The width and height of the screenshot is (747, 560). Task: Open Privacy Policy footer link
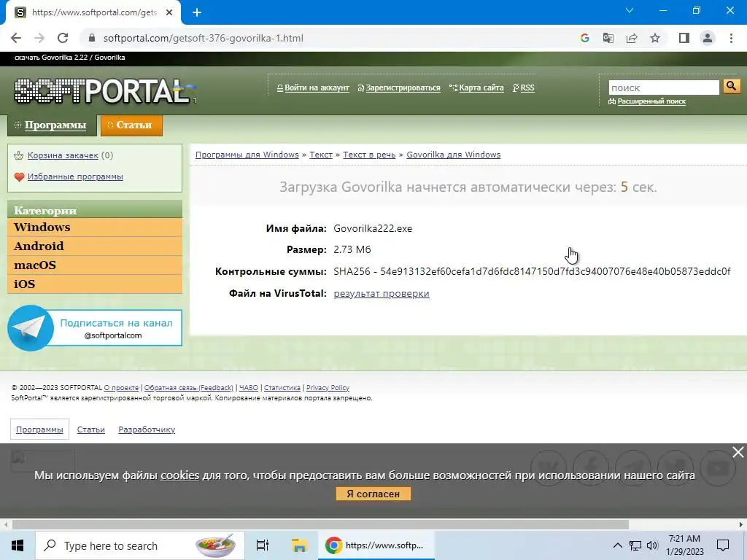[328, 388]
